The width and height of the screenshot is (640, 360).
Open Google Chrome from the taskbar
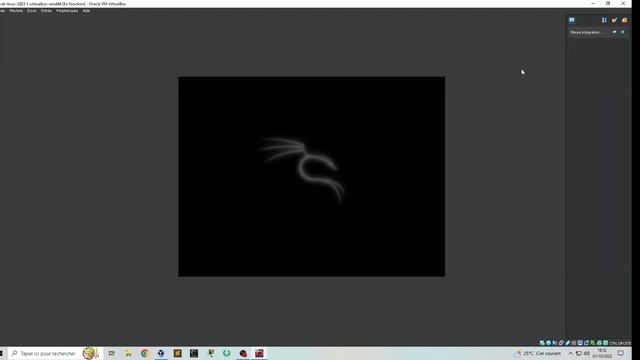pyautogui.click(x=144, y=353)
